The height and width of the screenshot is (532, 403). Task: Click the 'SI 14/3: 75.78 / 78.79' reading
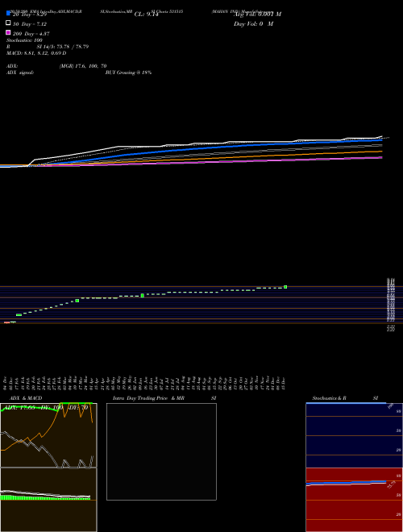63,47
